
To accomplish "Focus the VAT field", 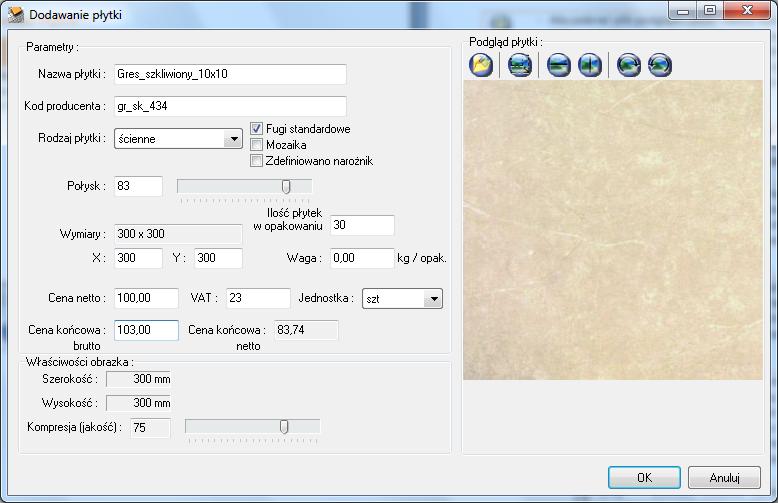I will click(259, 298).
